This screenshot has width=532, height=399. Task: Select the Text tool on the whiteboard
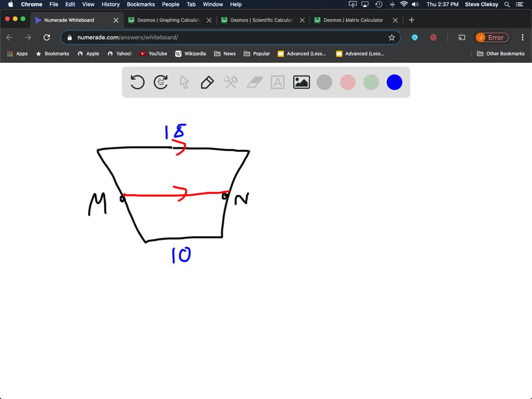tap(277, 82)
